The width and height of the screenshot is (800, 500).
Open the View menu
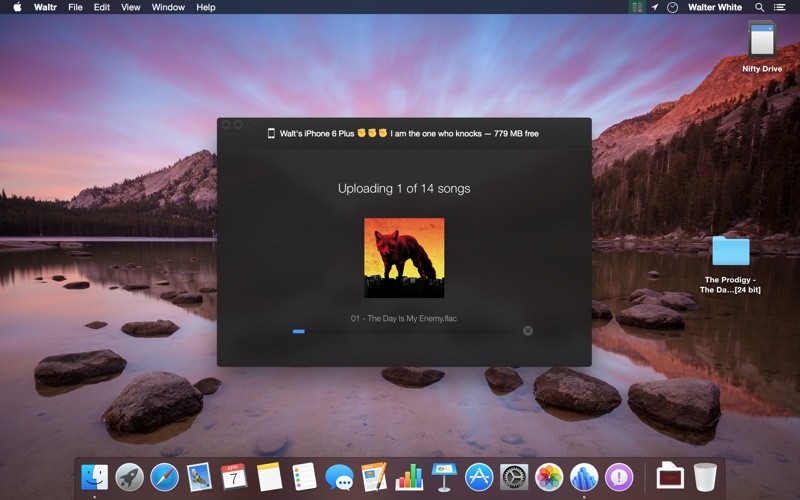pos(131,7)
